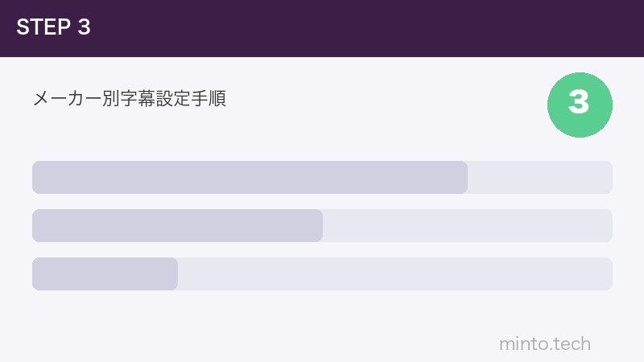Screen dimensions: 644x362
Task: Click the blank slide area below the bars
Action: (242, 326)
